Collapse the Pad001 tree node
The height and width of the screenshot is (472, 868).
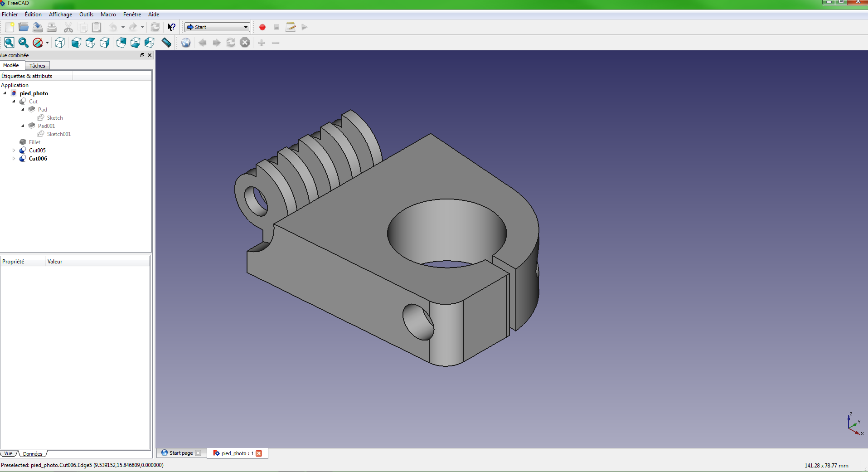23,126
